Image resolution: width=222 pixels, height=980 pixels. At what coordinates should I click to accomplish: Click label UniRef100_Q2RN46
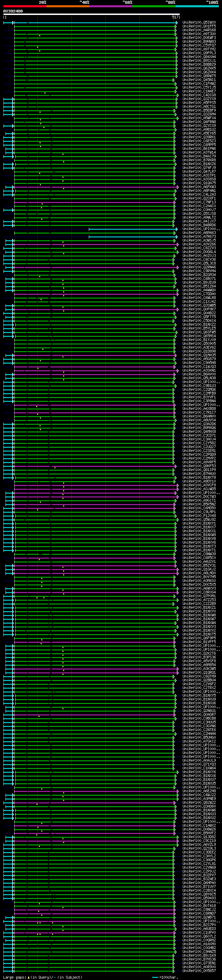coord(199,267)
